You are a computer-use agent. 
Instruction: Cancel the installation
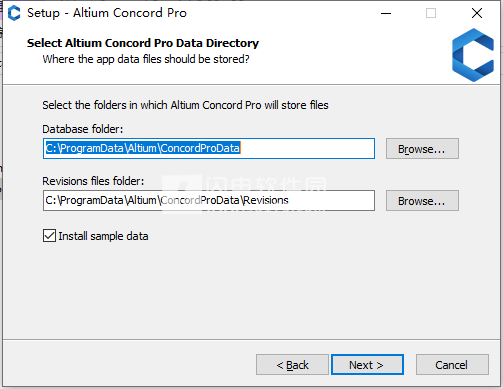(452, 365)
